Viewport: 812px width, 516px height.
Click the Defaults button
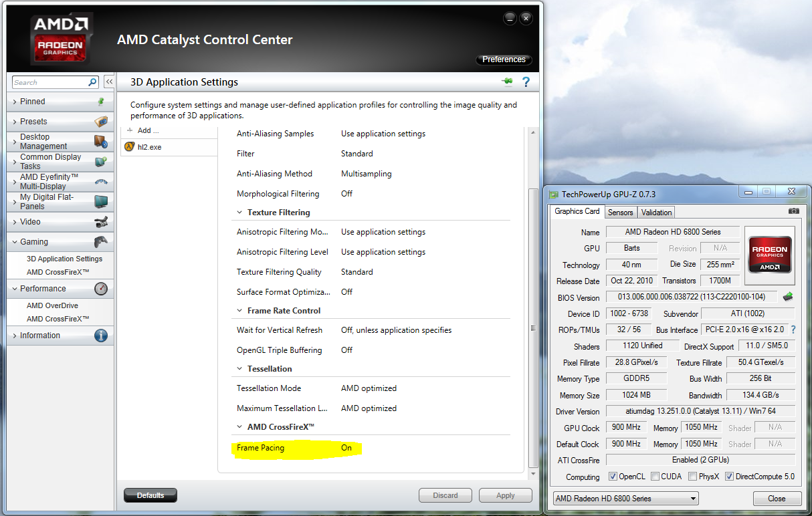coord(150,495)
